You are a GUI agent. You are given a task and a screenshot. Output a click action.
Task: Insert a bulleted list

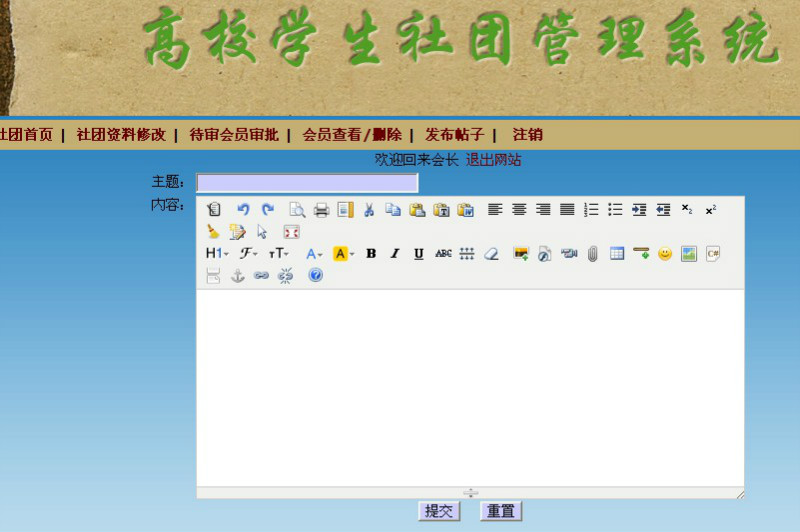click(615, 210)
